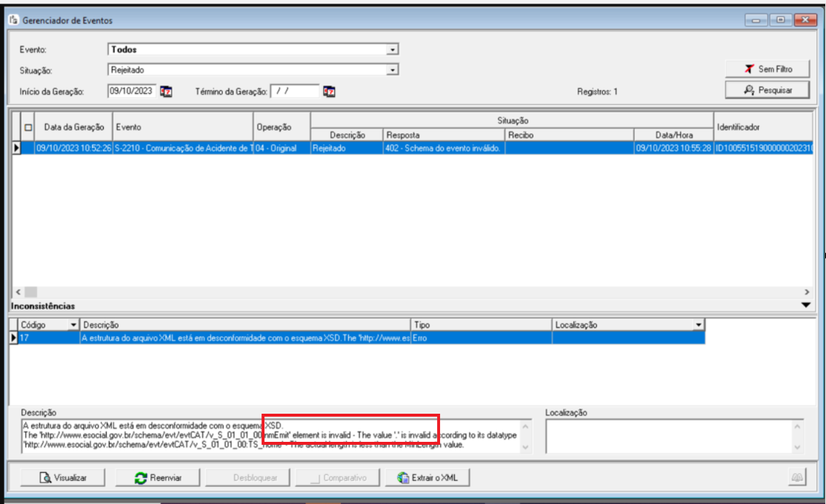Image resolution: width=826 pixels, height=504 pixels.
Task: Click Extrair o XML button
Action: [428, 478]
